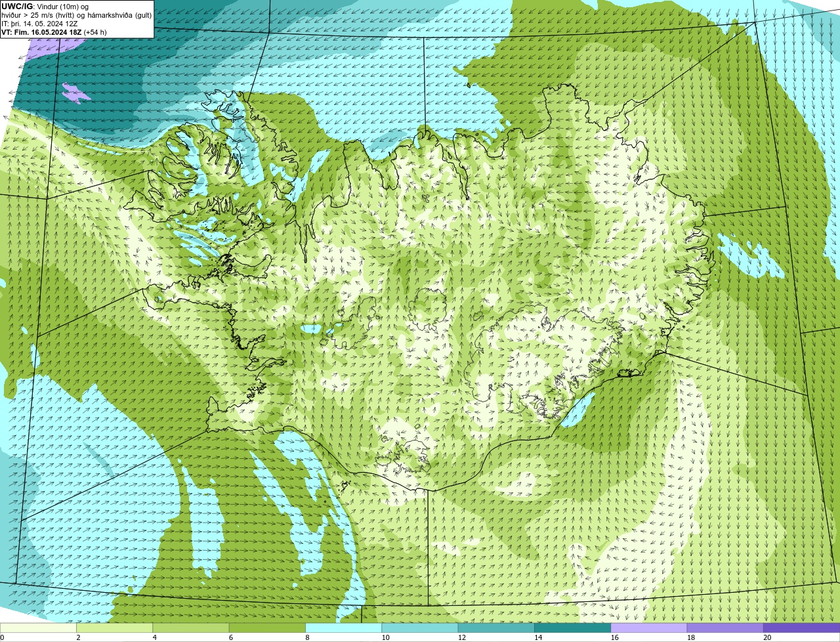Click the legend scale value "2"
840x642 pixels.
point(78,637)
